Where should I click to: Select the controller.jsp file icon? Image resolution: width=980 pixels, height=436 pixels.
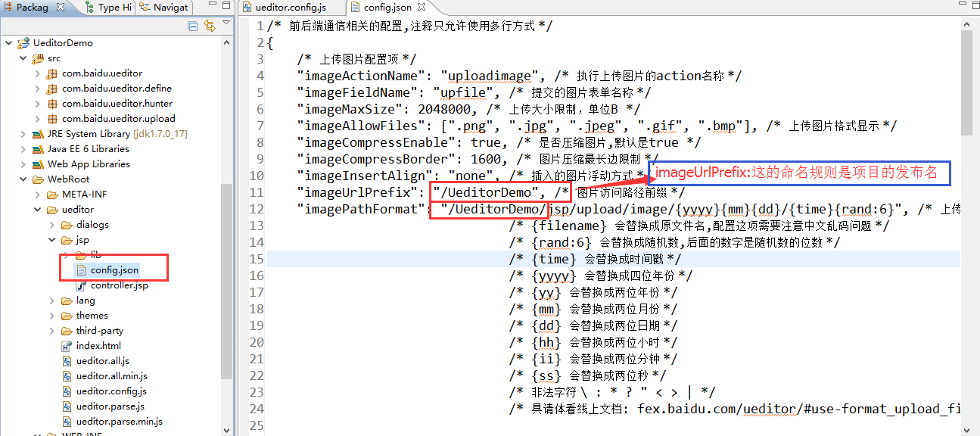pyautogui.click(x=81, y=285)
